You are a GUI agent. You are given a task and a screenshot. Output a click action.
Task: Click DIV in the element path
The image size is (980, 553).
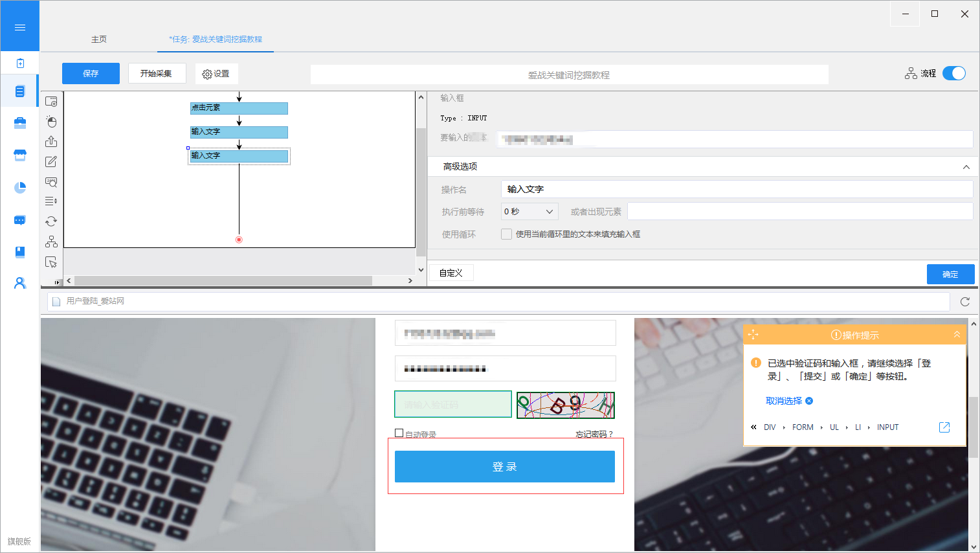point(770,427)
